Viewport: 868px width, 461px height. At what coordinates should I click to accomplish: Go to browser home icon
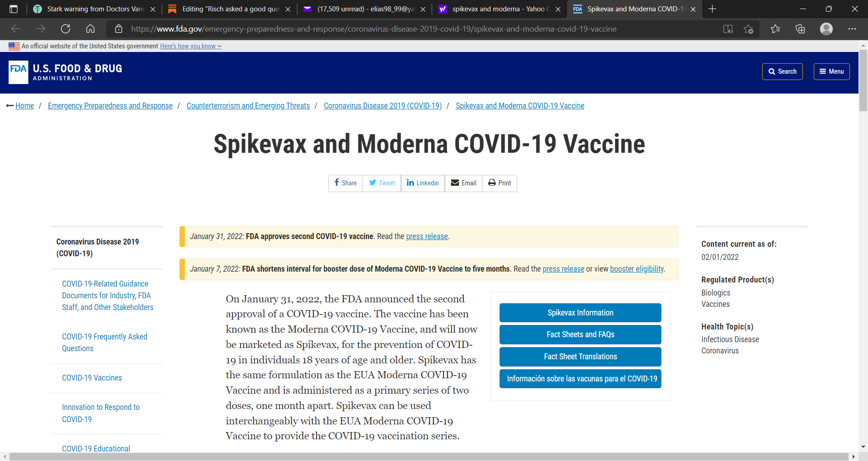click(x=90, y=29)
